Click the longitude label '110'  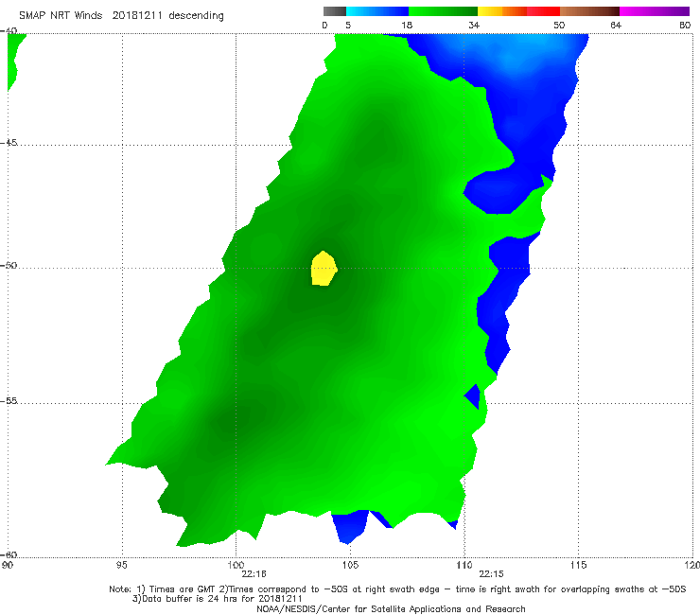464,566
